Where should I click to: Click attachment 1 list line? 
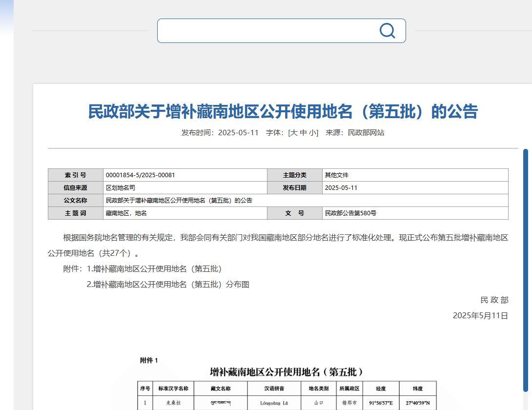154,269
